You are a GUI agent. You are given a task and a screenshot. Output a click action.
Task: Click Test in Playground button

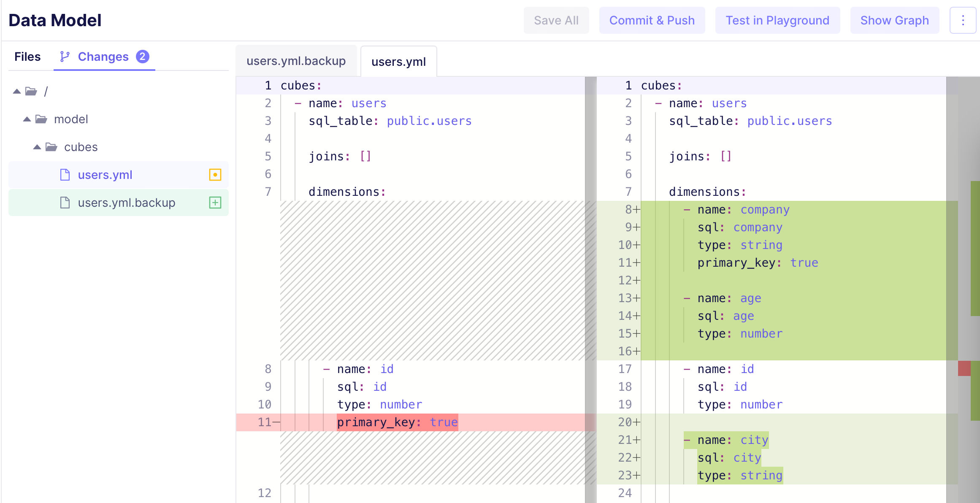(777, 20)
